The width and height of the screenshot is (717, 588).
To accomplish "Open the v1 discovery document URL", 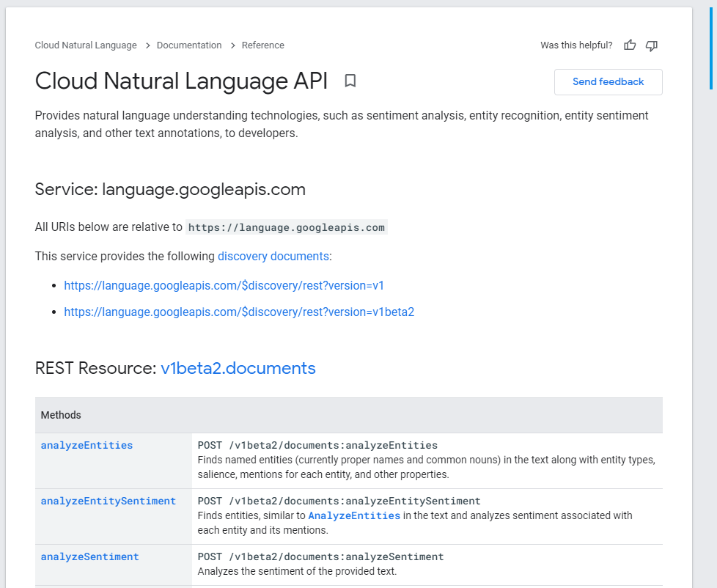I will click(224, 285).
